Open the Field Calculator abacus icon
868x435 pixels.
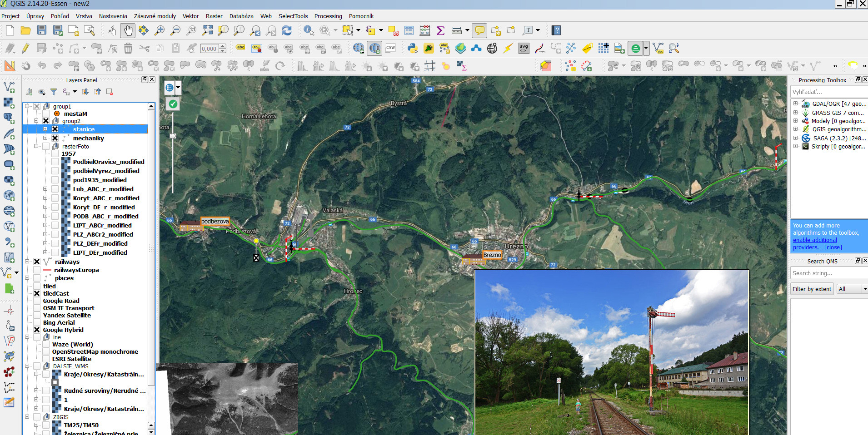click(425, 30)
